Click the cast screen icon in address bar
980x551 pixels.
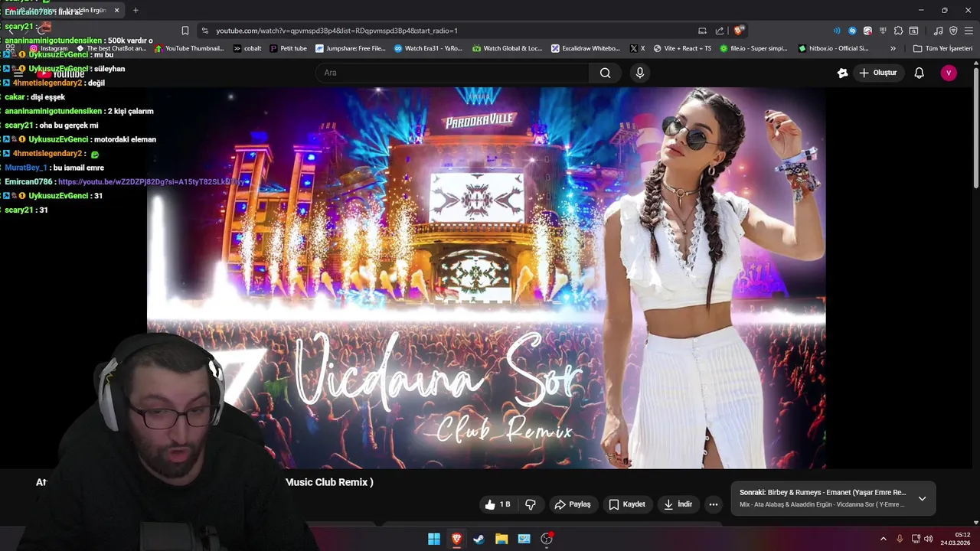click(x=702, y=31)
